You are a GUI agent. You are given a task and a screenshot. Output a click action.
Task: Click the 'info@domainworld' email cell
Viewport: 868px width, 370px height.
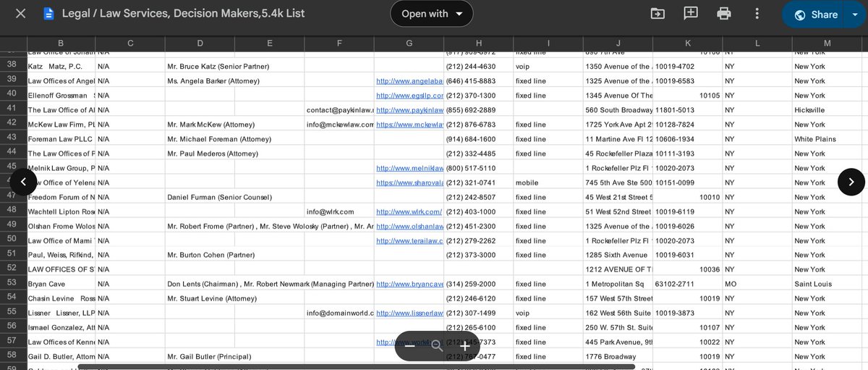pos(339,313)
